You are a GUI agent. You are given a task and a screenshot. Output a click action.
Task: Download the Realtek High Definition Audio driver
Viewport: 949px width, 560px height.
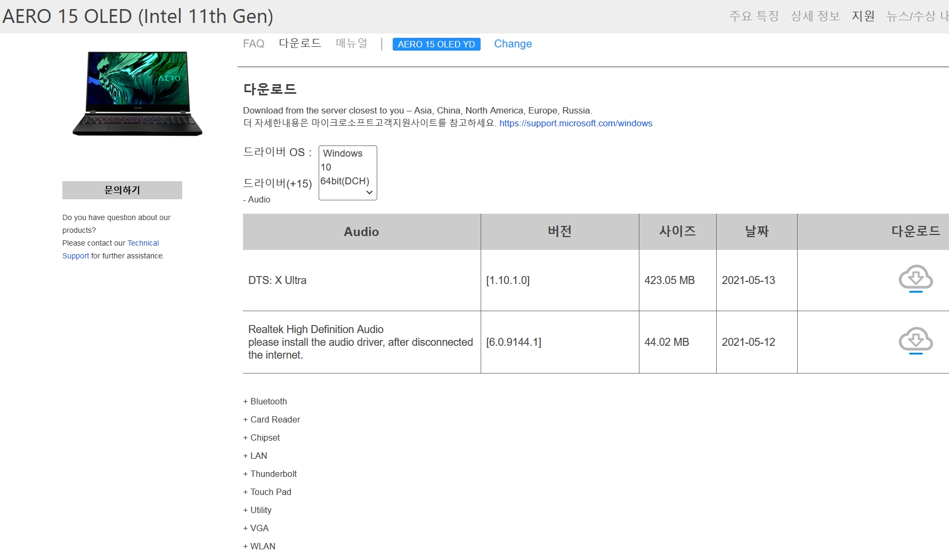coord(915,340)
